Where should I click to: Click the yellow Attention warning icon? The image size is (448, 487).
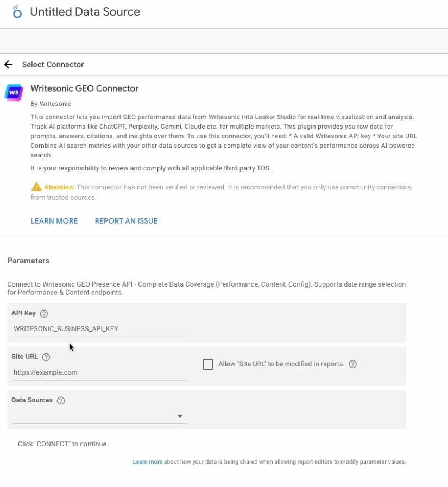(x=36, y=187)
